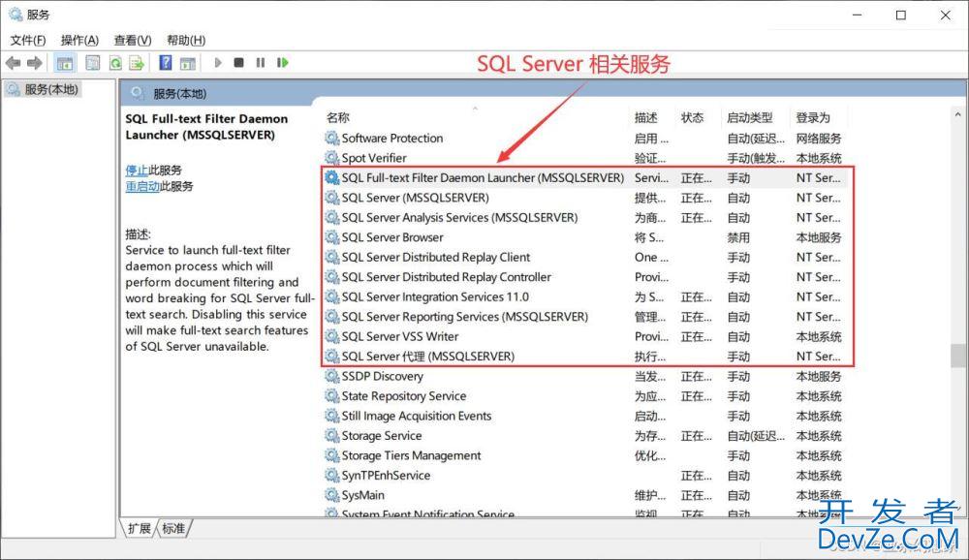The width and height of the screenshot is (969, 560).
Task: Select State Repository Service row
Action: pyautogui.click(x=584, y=396)
